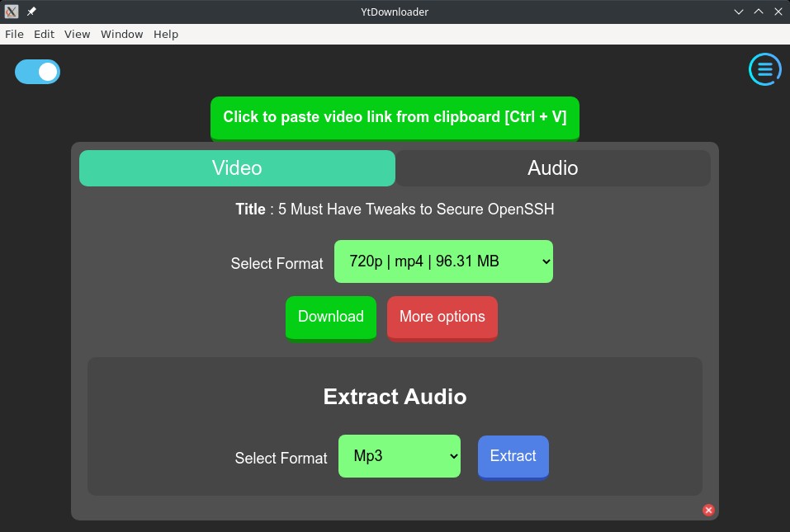The width and height of the screenshot is (790, 532).
Task: Close the YtDownloader window
Action: [x=778, y=12]
